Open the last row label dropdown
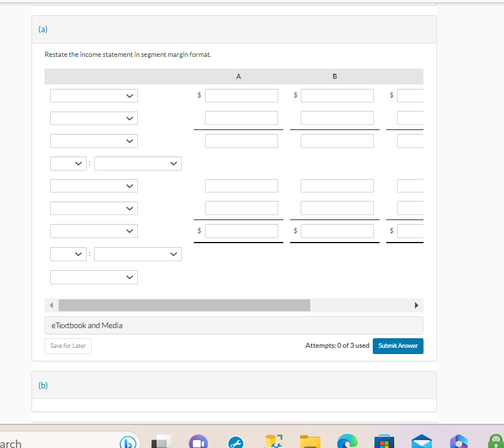The image size is (504, 448). click(94, 277)
